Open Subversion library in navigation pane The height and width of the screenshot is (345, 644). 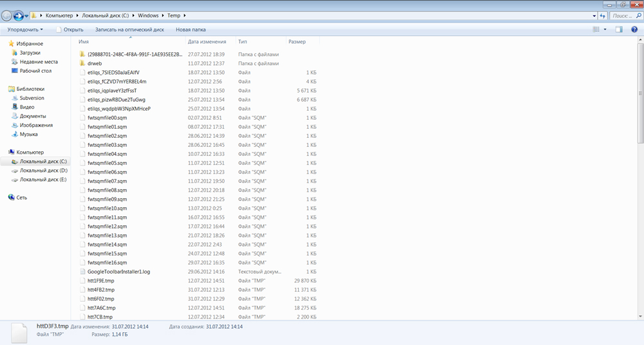coord(32,98)
